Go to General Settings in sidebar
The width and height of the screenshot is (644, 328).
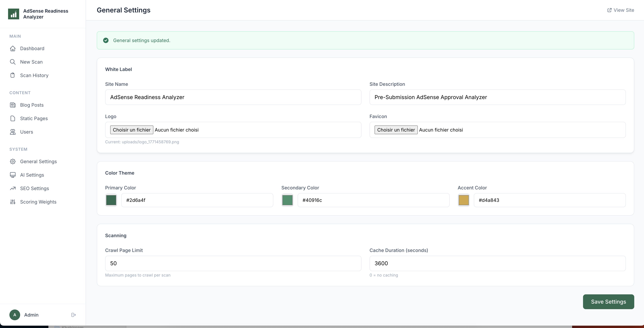(x=38, y=161)
